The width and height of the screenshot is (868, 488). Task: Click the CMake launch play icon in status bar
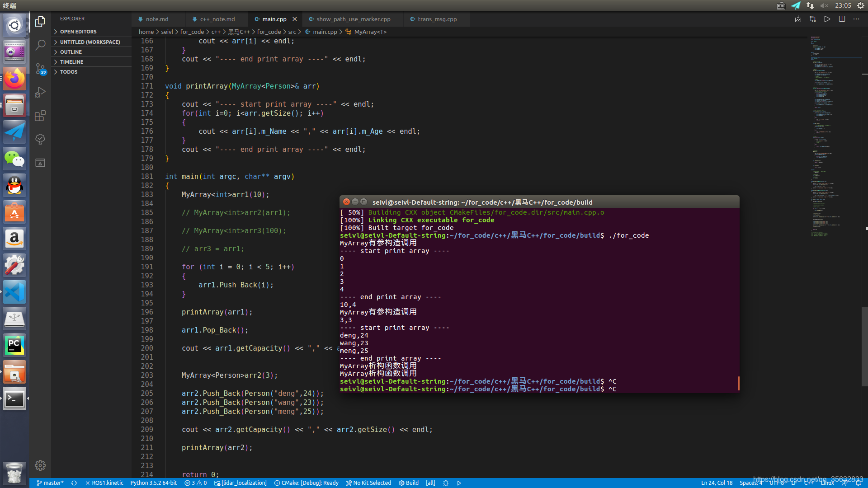(459, 483)
